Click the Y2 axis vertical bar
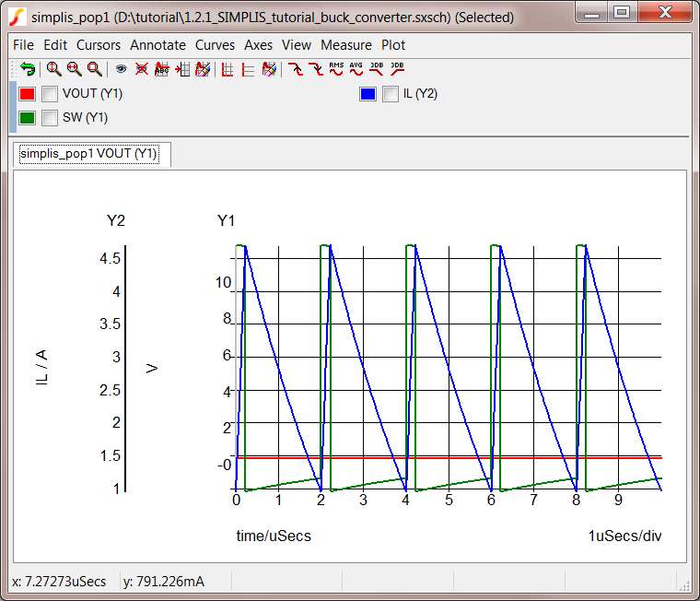700x601 pixels. point(125,369)
